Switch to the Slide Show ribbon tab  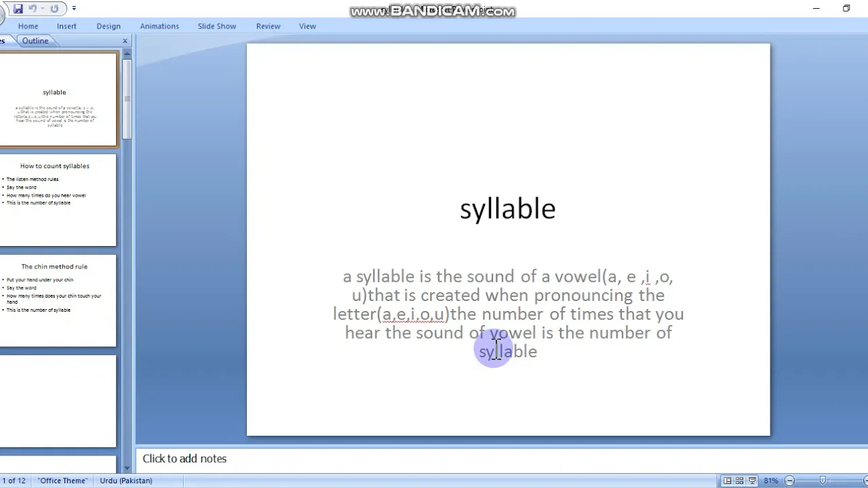coord(217,26)
